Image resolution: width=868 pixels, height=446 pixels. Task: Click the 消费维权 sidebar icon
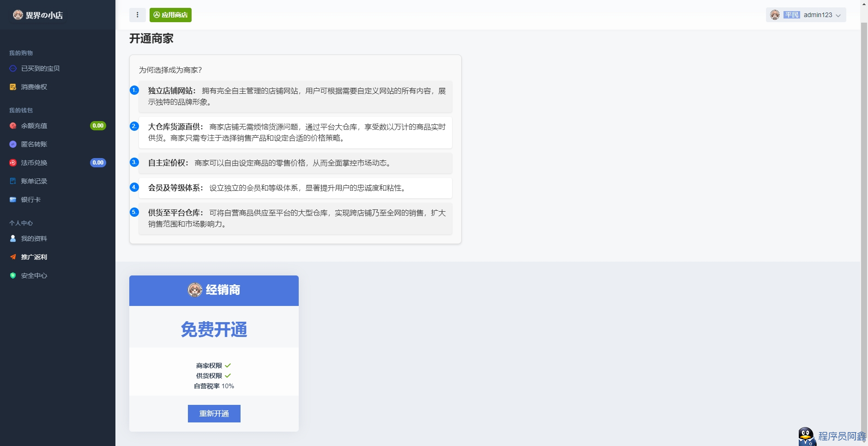pos(13,87)
